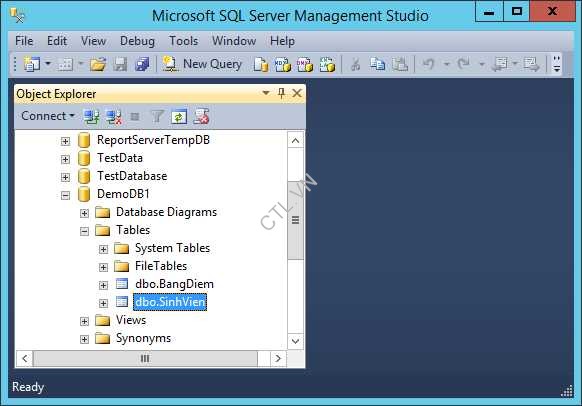The height and width of the screenshot is (406, 582).
Task: Select the Views folder label
Action: coord(131,320)
